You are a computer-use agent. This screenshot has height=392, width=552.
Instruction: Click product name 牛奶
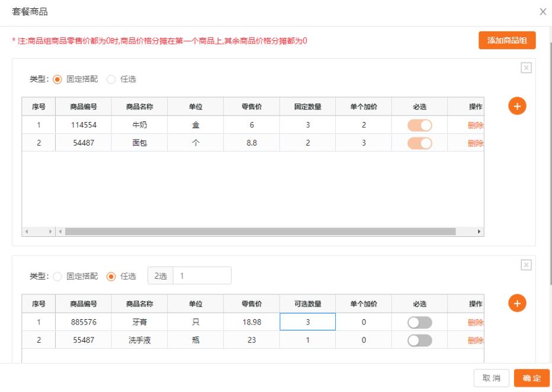click(x=139, y=125)
